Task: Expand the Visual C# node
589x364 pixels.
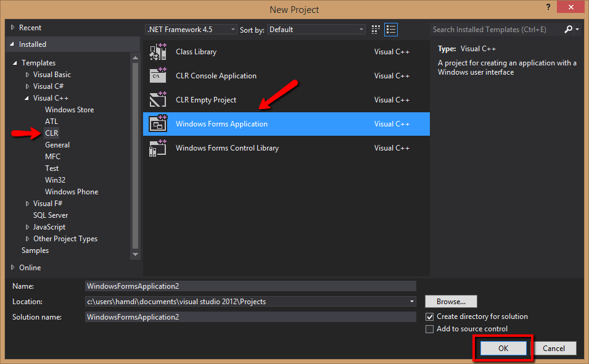Action: 27,86
